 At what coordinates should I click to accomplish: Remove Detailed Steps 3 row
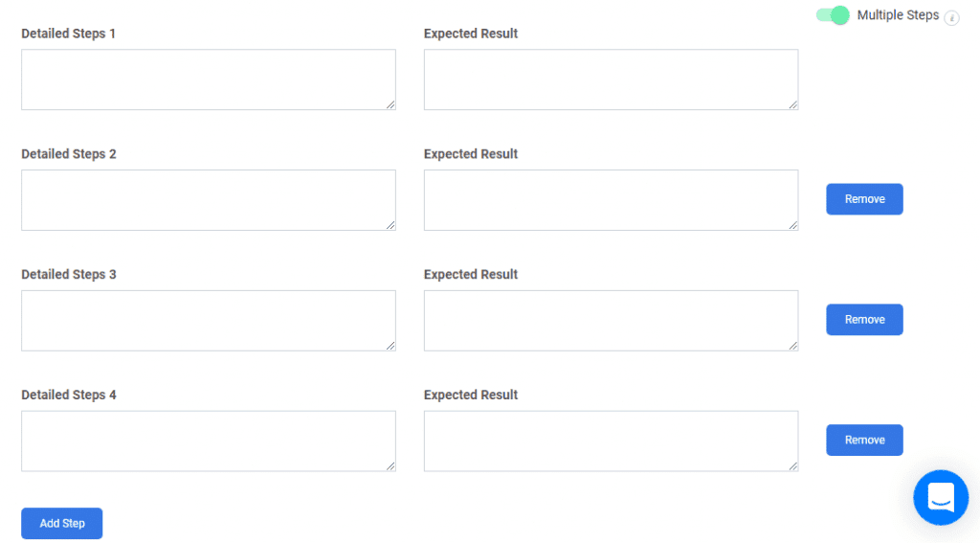[x=864, y=320]
